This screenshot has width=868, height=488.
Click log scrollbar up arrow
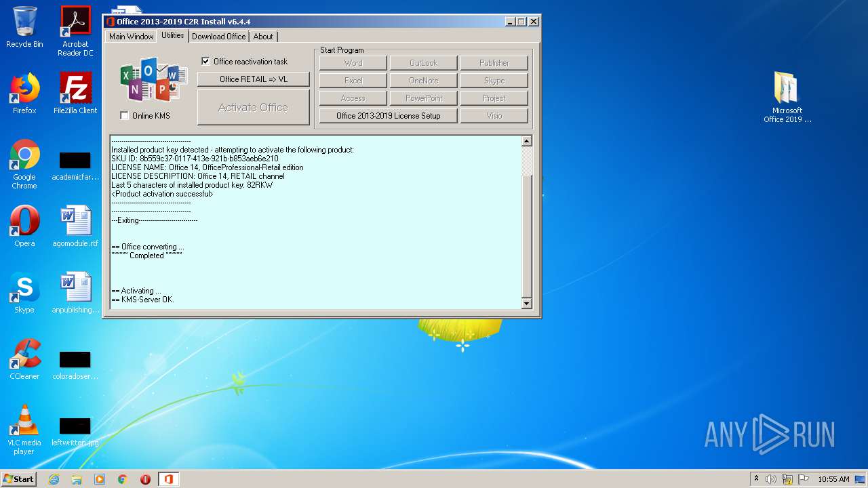pyautogui.click(x=527, y=141)
